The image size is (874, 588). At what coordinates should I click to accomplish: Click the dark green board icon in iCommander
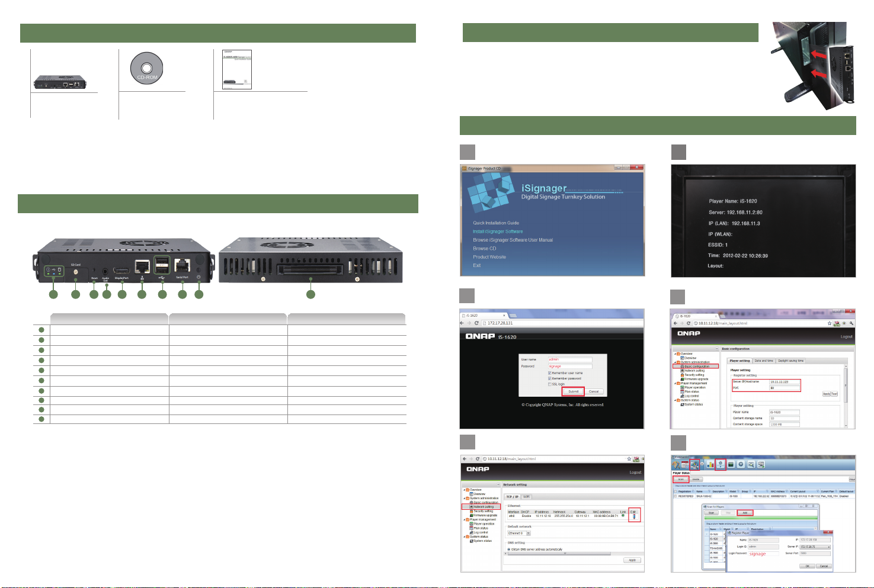pos(731,465)
